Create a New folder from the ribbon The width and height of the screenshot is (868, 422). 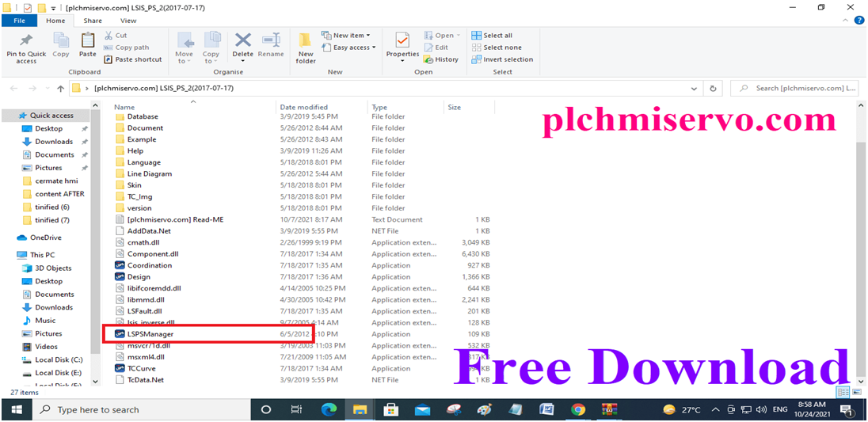point(306,48)
